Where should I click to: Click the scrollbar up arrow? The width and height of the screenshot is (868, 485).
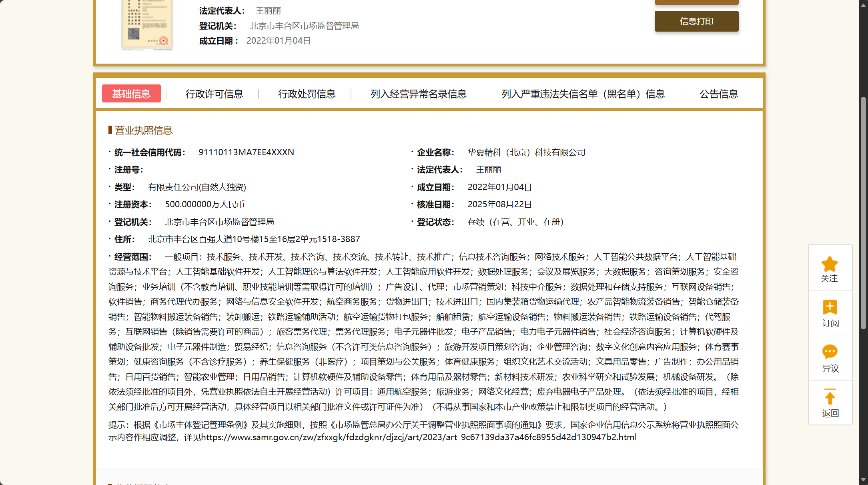tap(863, 5)
